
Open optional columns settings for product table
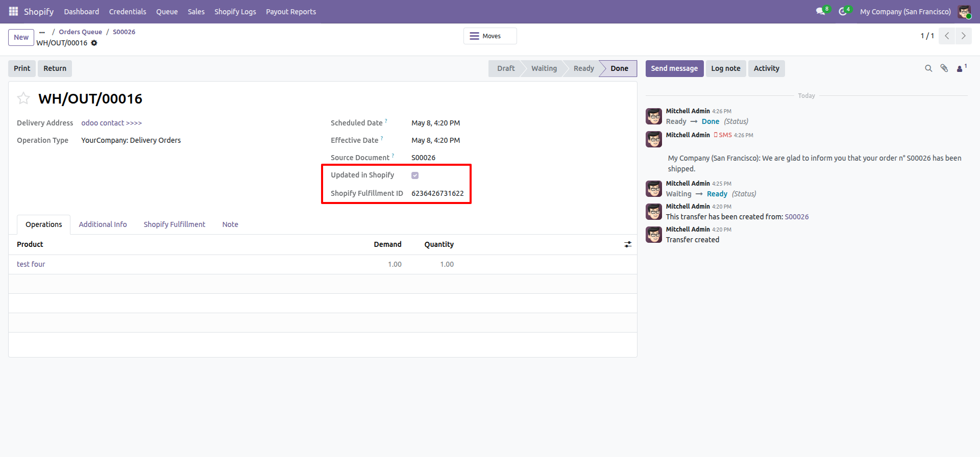[x=628, y=244]
